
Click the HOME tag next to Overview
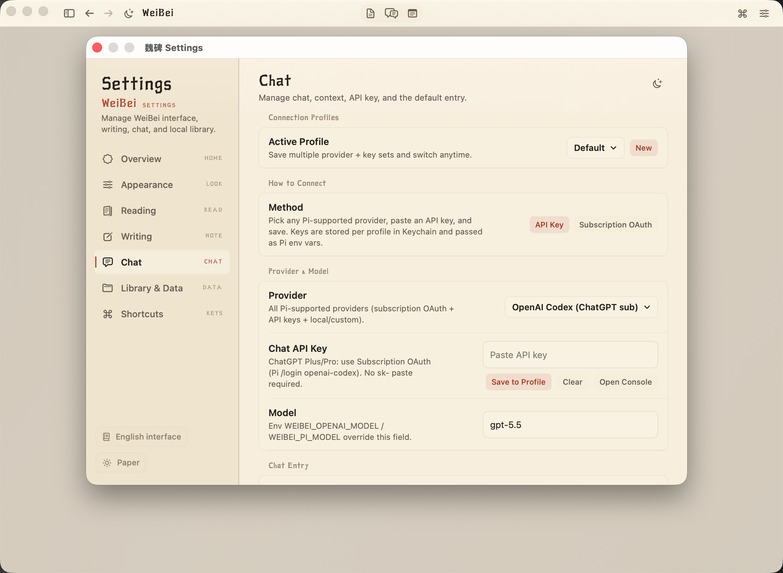tap(213, 158)
